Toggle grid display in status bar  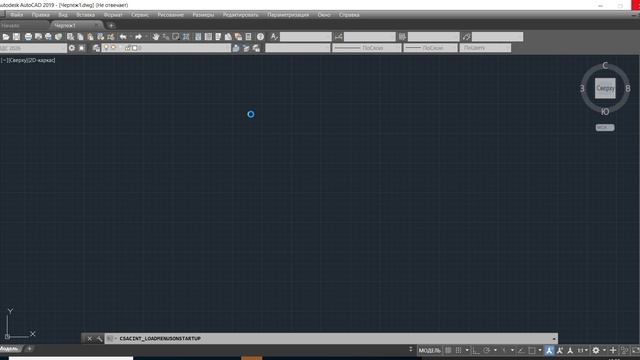tap(448, 350)
